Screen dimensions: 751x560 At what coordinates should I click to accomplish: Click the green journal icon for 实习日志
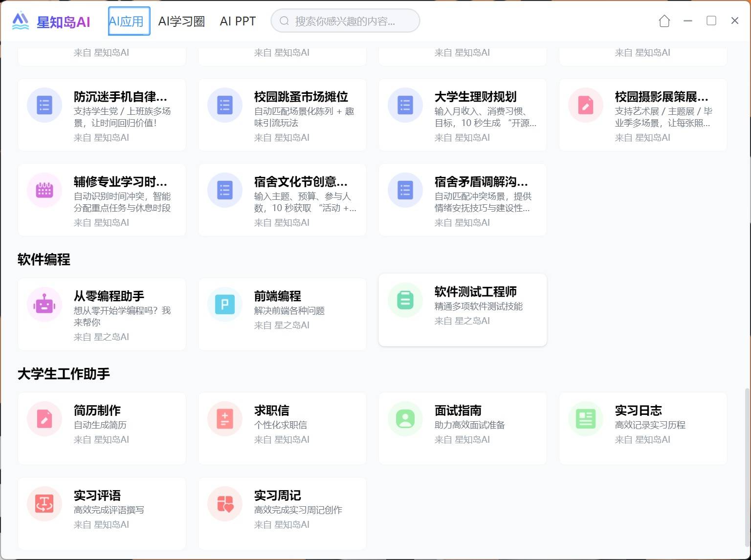(x=586, y=419)
